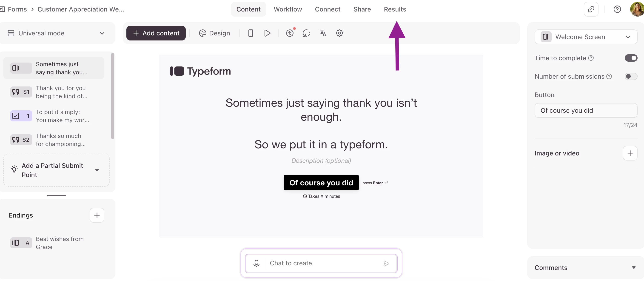The height and width of the screenshot is (281, 644).
Task: Click the copy link icon
Action: click(x=591, y=9)
